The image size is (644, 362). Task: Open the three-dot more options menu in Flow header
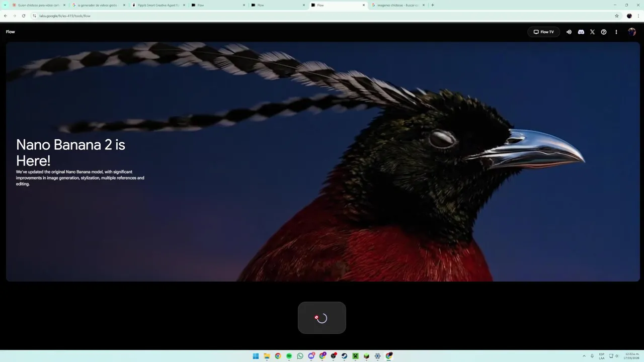[616, 32]
